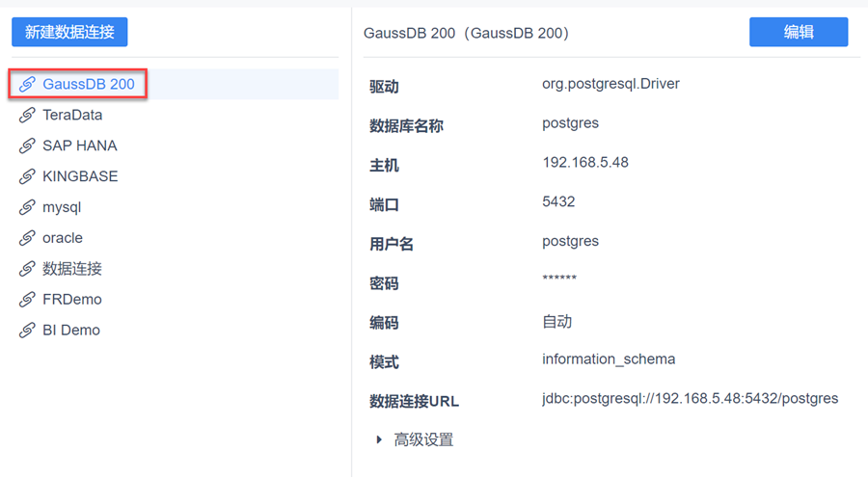This screenshot has height=478, width=868.
Task: Click the link icon beside BI Demo
Action: pos(27,331)
